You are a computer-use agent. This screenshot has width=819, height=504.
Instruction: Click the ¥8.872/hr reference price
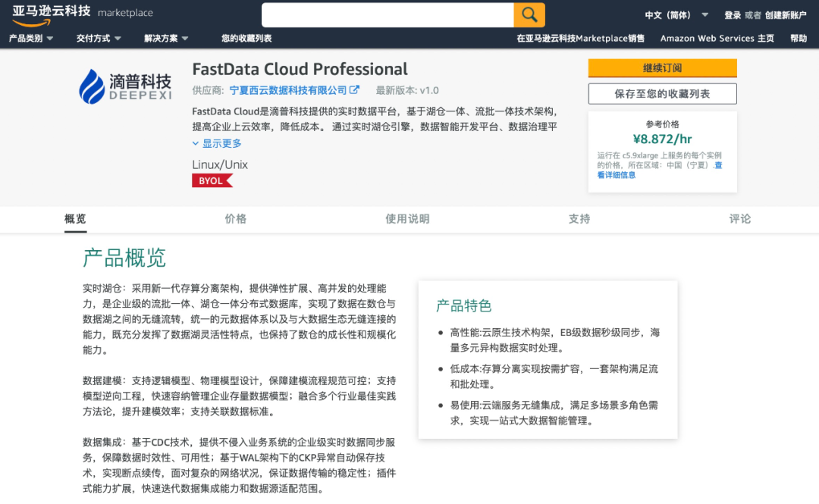point(662,139)
